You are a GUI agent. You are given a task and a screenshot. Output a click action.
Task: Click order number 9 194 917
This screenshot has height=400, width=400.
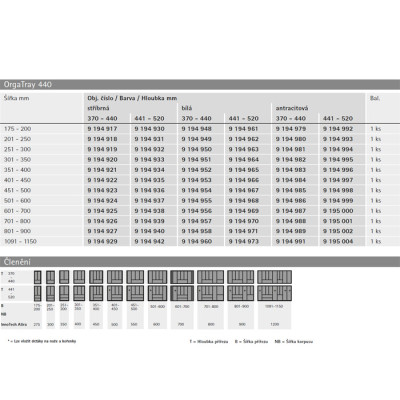click(102, 129)
